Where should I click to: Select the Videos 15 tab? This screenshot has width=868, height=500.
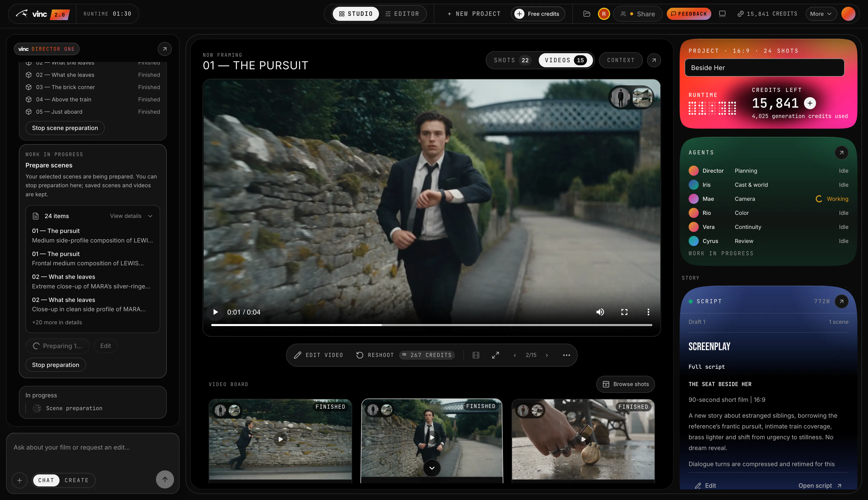tap(565, 60)
